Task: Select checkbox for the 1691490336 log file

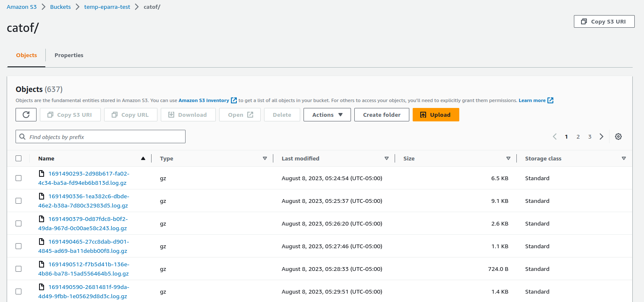Action: 18,201
